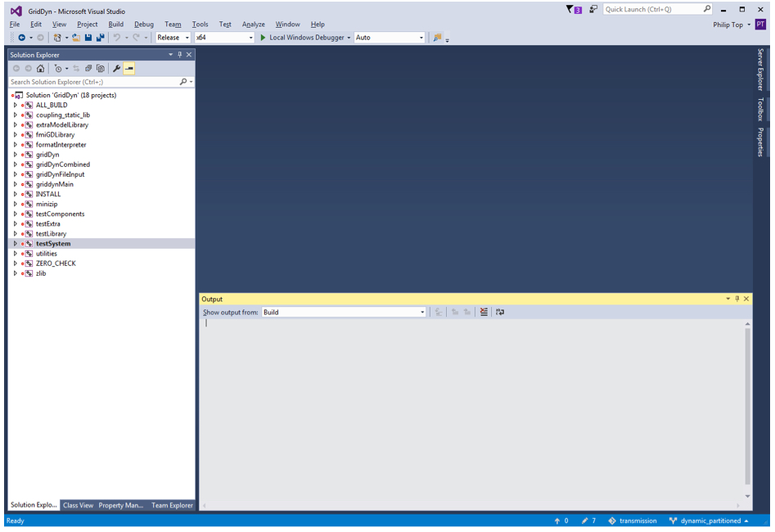
Task: Expand the zlib project node
Action: pos(16,273)
